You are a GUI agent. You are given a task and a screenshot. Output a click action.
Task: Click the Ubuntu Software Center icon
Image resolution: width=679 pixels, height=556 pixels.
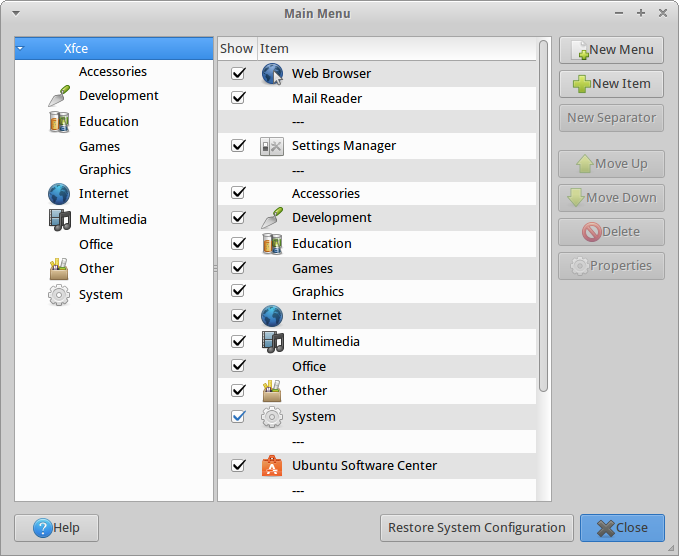pos(272,466)
